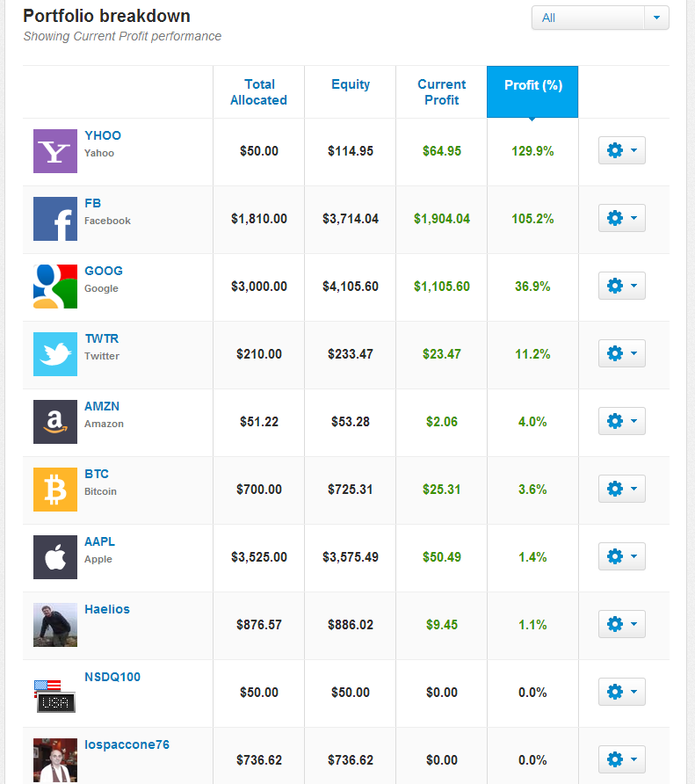695x784 pixels.
Task: Click the lospaccone76 profile photo thumbnail
Action: pyautogui.click(x=55, y=760)
